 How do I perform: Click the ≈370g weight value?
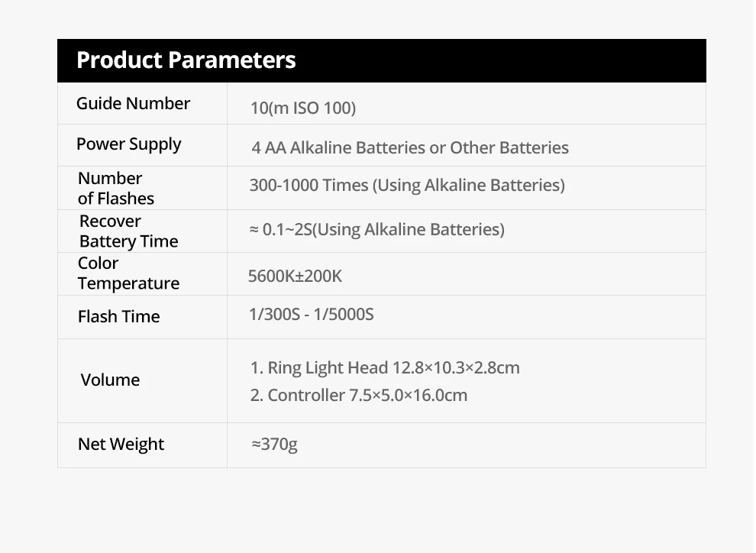(274, 444)
